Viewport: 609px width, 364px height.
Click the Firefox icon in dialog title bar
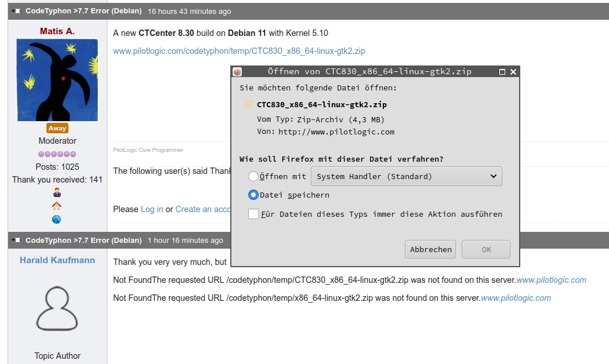237,72
